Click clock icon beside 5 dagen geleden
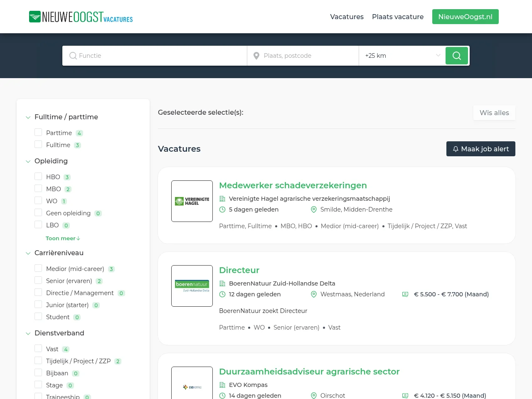532x399 pixels. click(x=222, y=209)
